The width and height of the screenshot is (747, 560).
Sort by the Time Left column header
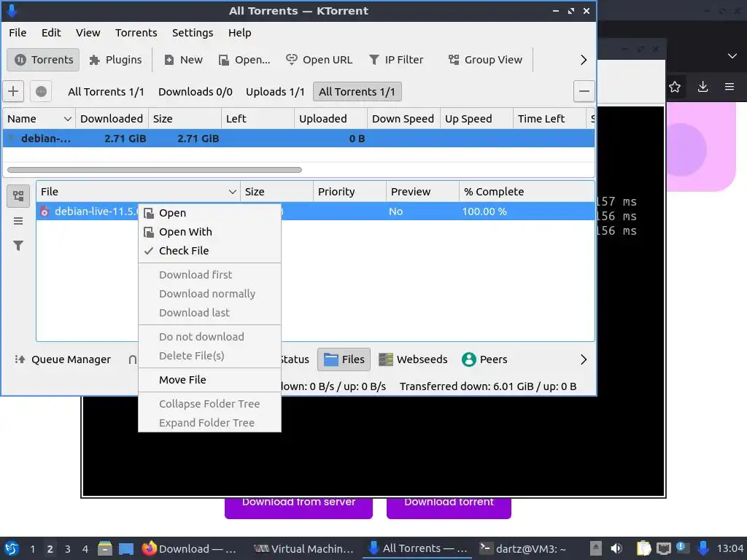tap(549, 119)
